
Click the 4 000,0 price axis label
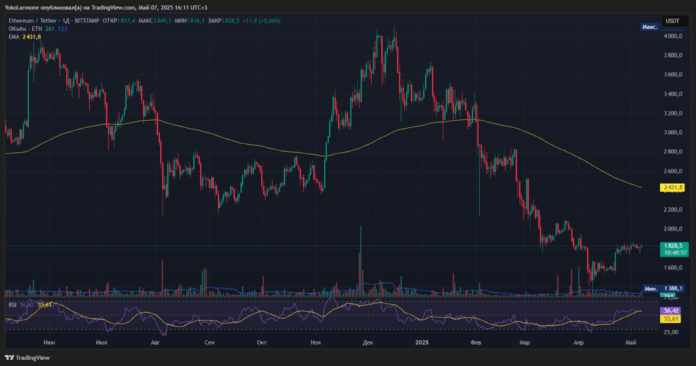point(673,36)
